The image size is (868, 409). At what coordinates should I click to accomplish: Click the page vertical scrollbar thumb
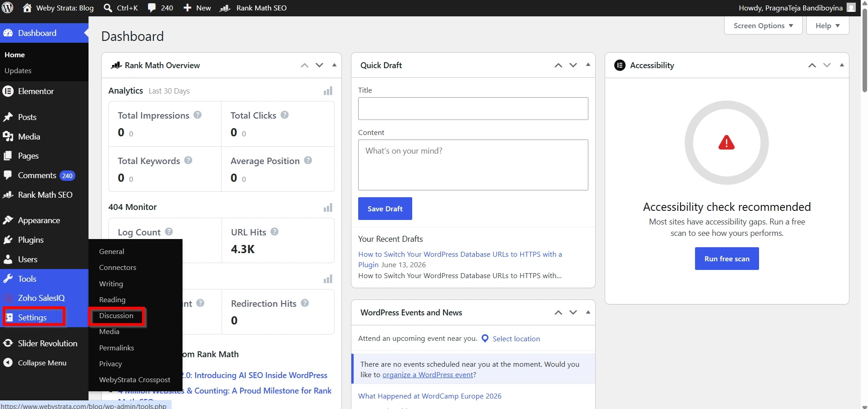[864, 50]
